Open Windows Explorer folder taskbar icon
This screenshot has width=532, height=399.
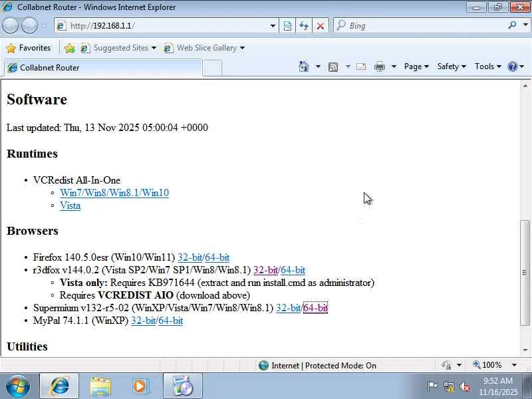click(x=100, y=386)
